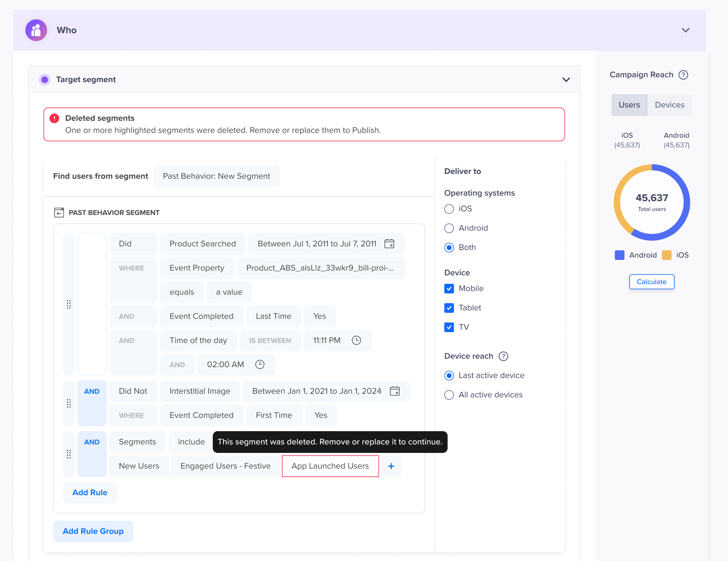The height and width of the screenshot is (561, 728).
Task: Click the calendar icon for Interstitial Image dates
Action: (x=395, y=391)
